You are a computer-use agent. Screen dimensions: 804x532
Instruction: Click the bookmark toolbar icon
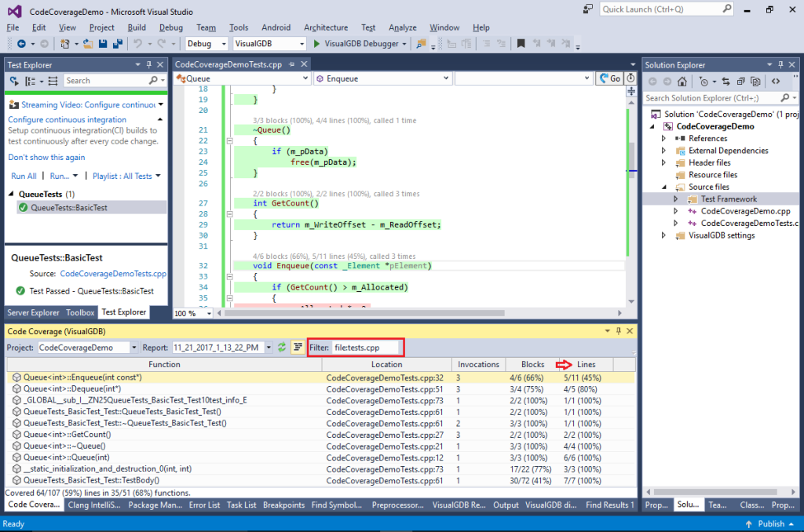pos(521,44)
